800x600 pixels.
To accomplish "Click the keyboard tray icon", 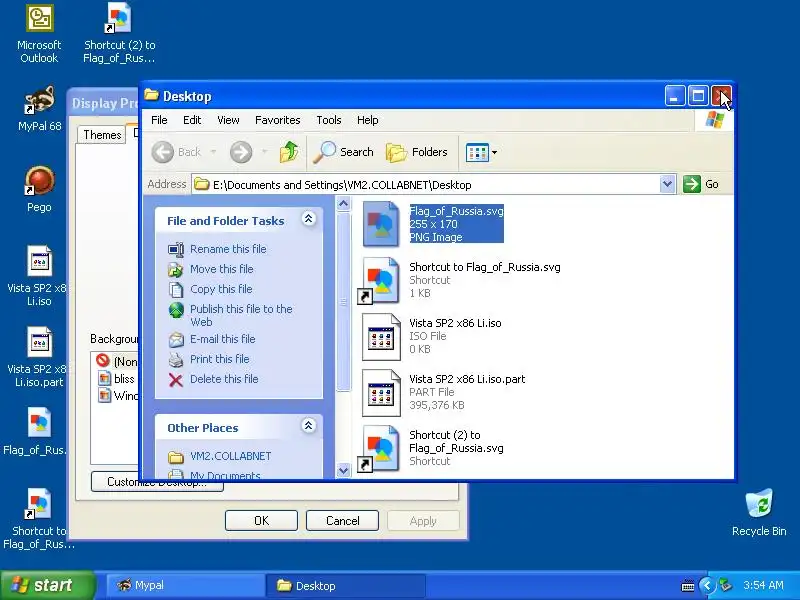I will pos(688,586).
